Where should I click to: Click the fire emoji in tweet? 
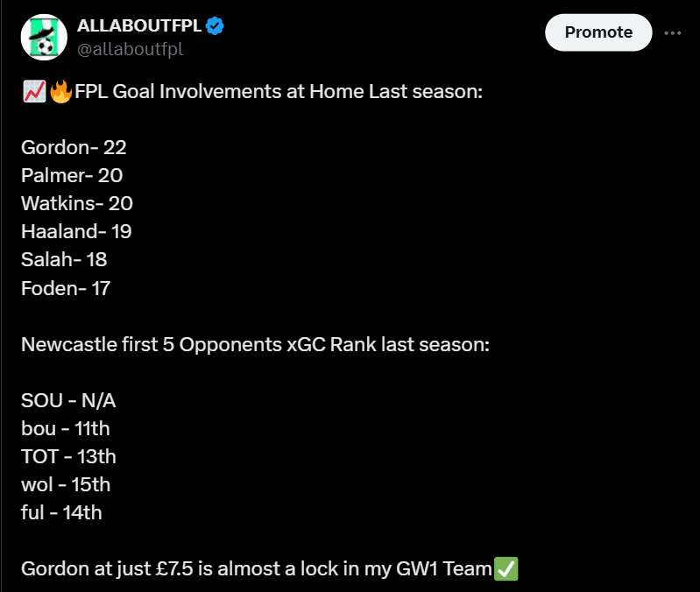tap(60, 91)
